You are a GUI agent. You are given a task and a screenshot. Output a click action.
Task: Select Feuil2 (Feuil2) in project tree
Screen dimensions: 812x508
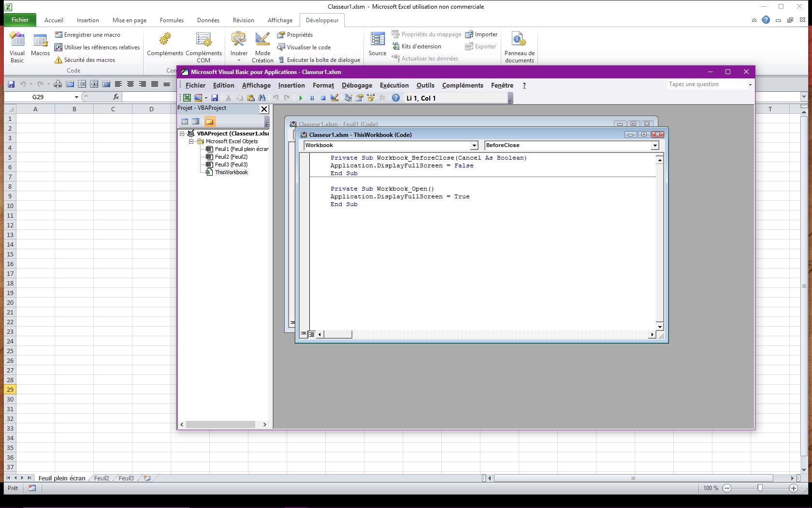point(227,157)
